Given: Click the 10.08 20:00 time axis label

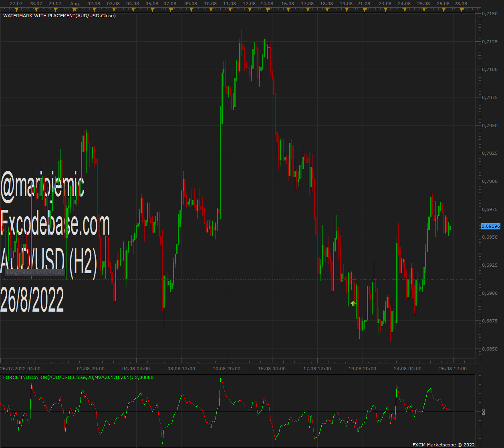Looking at the screenshot, I should click(226, 369).
